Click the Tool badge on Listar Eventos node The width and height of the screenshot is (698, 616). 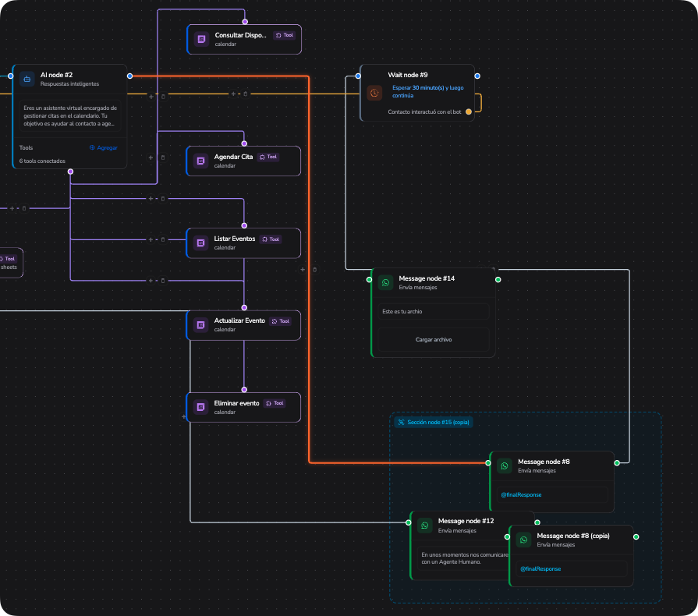point(271,239)
